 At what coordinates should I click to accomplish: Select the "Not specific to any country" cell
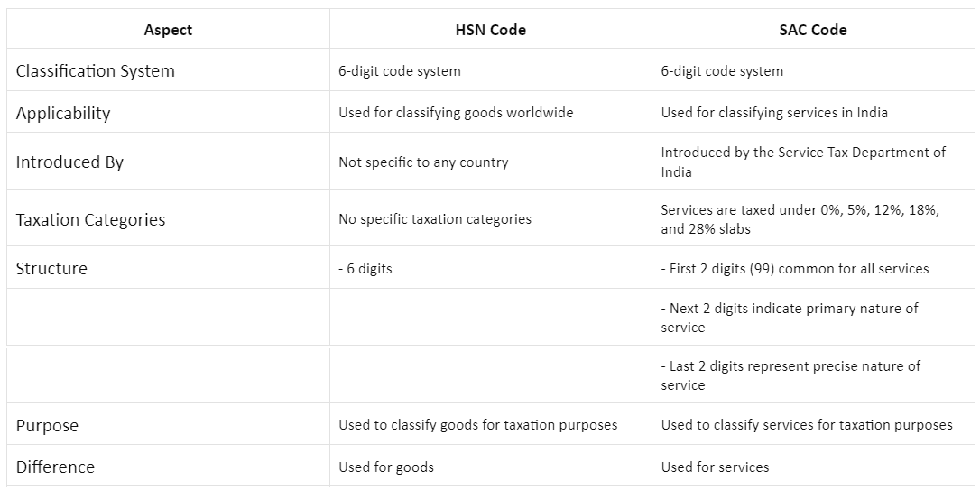[x=423, y=162]
